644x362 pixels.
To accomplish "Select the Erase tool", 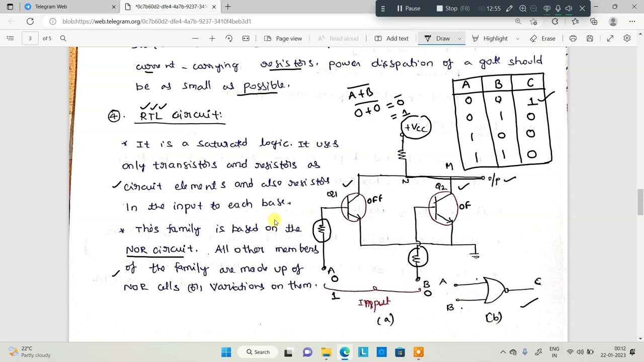I will click(543, 38).
